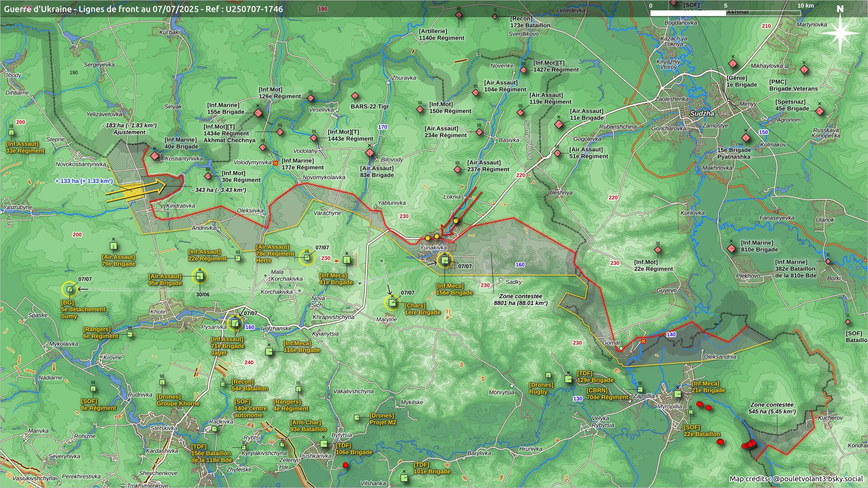Viewport: 868px width, 488px height.
Task: Click the 704e Régiment CBRN label
Action: [x=607, y=394]
